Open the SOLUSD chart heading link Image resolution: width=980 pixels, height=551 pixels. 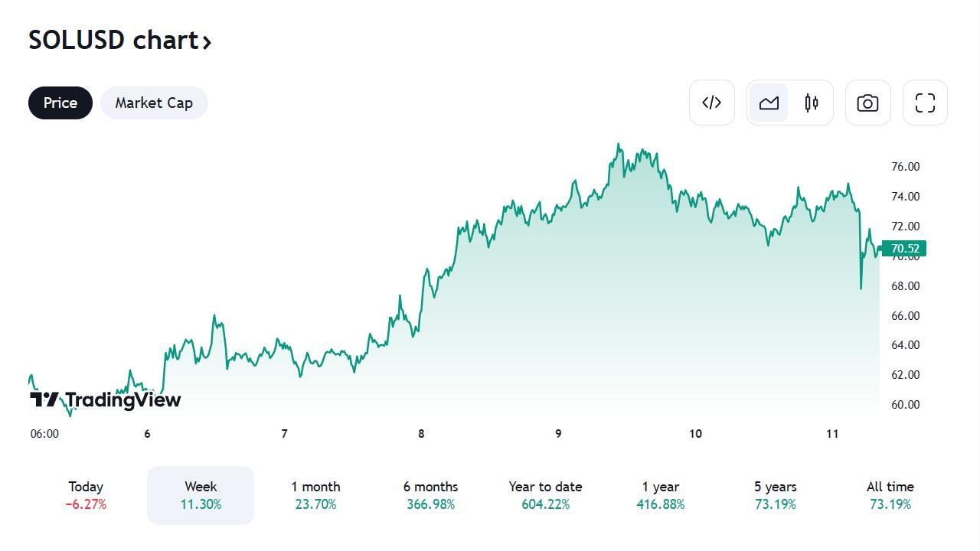click(x=113, y=40)
